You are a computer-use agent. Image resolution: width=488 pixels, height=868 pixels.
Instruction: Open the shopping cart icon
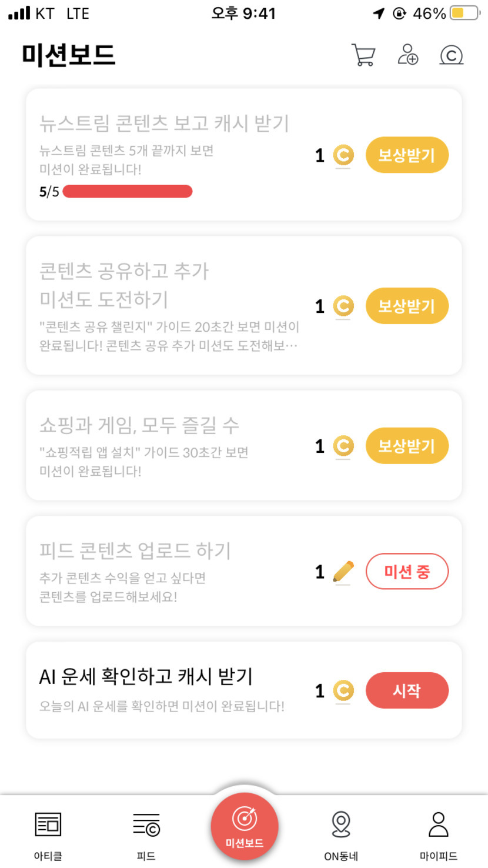click(x=363, y=55)
